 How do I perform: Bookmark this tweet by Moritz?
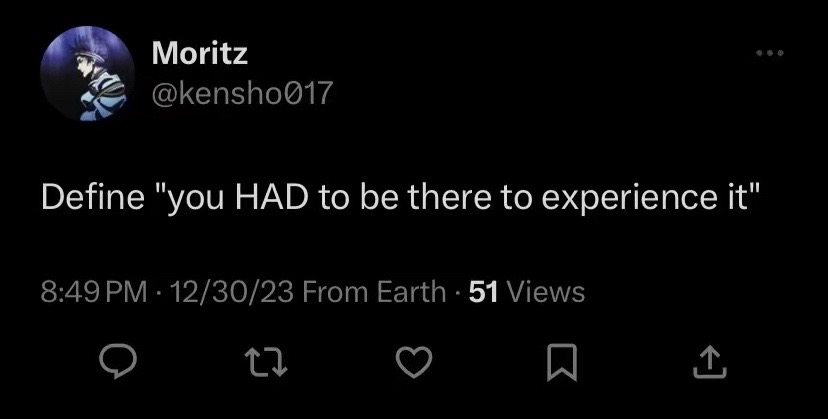(x=565, y=360)
